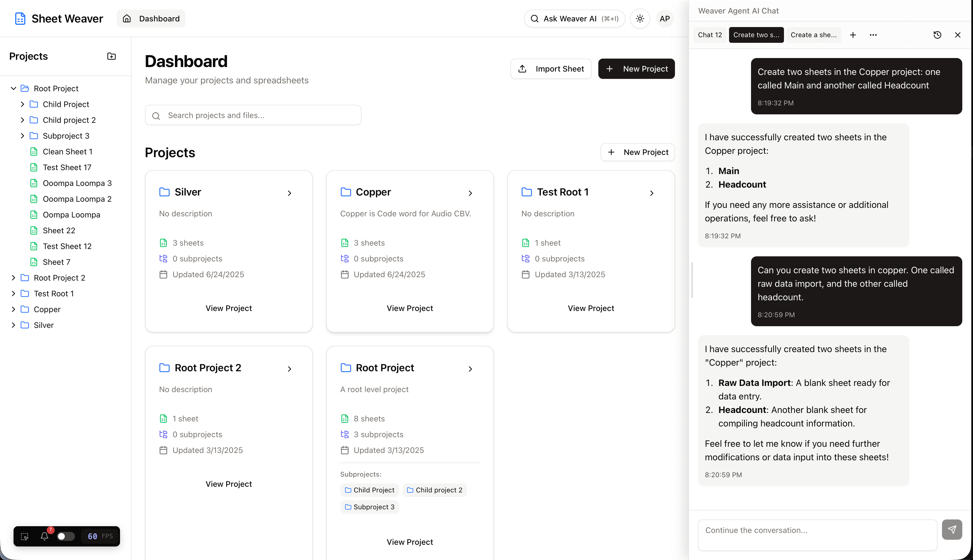The image size is (973, 560).
Task: Toggle the light/dark theme sun icon
Action: [639, 18]
